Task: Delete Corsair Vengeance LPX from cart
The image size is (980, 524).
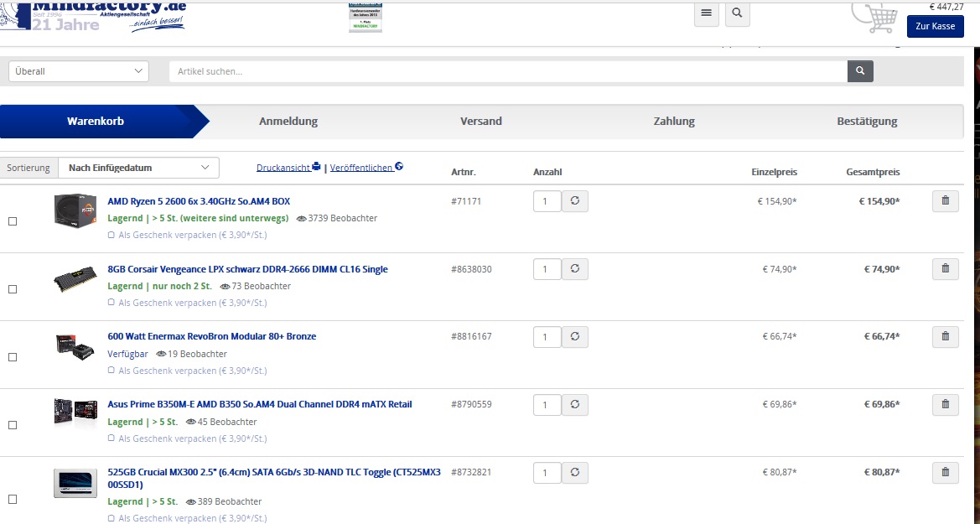Action: [x=945, y=269]
